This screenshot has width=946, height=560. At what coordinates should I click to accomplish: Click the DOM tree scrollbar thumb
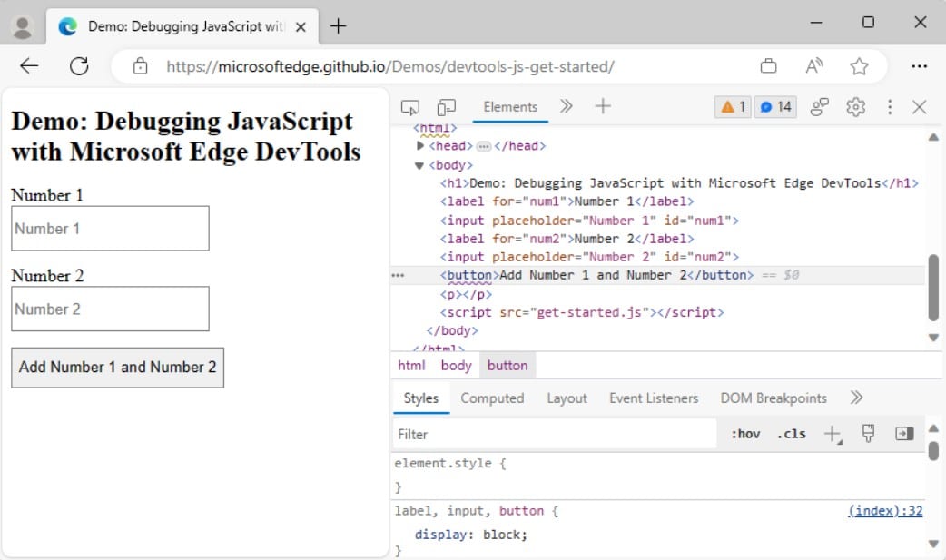point(932,288)
